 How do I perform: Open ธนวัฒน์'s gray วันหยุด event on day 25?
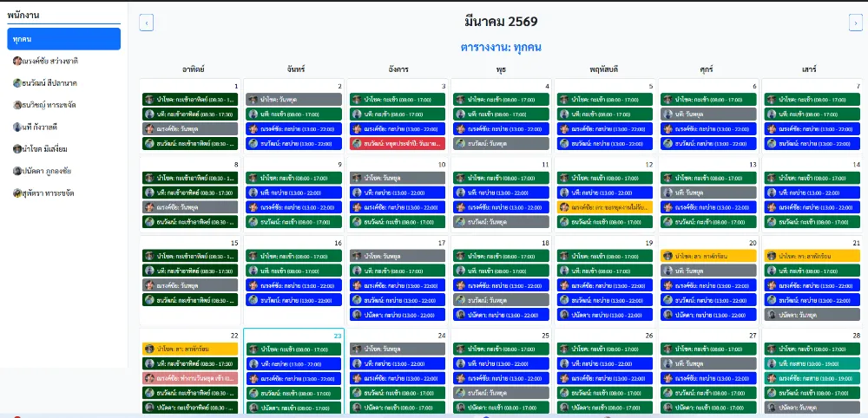[x=501, y=393]
